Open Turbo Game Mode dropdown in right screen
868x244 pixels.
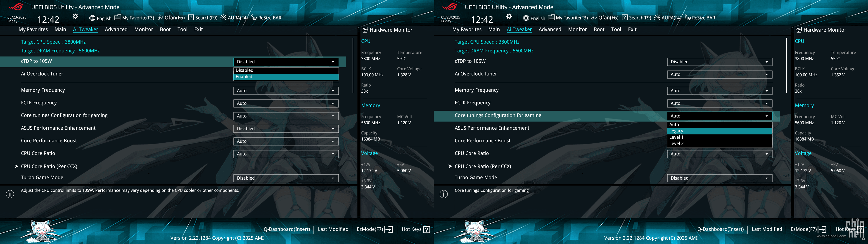click(719, 178)
